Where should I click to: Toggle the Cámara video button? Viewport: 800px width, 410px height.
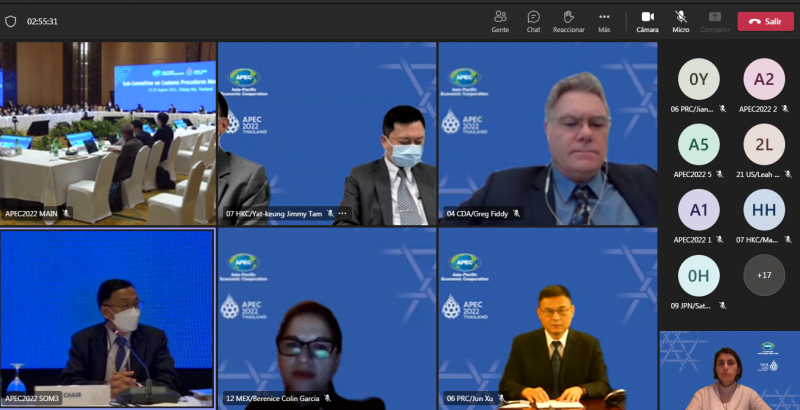[x=647, y=20]
